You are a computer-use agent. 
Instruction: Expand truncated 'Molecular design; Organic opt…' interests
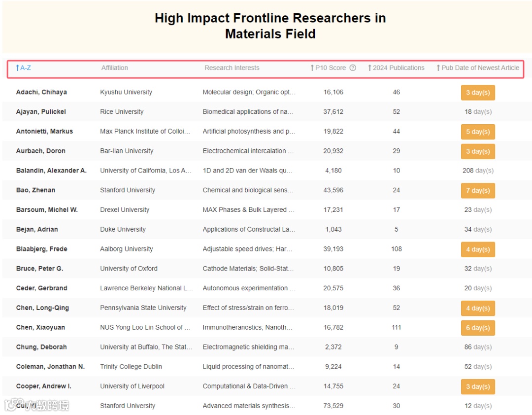pos(249,92)
